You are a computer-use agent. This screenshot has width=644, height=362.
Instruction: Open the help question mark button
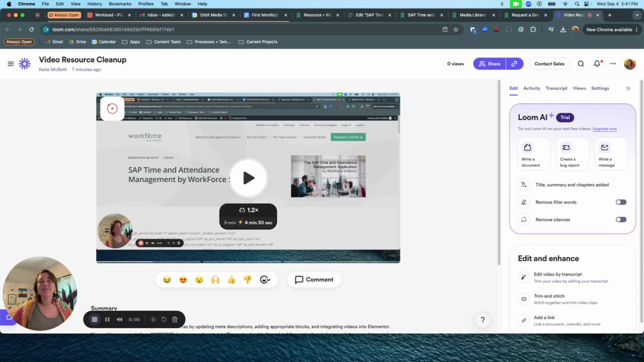[x=482, y=320]
